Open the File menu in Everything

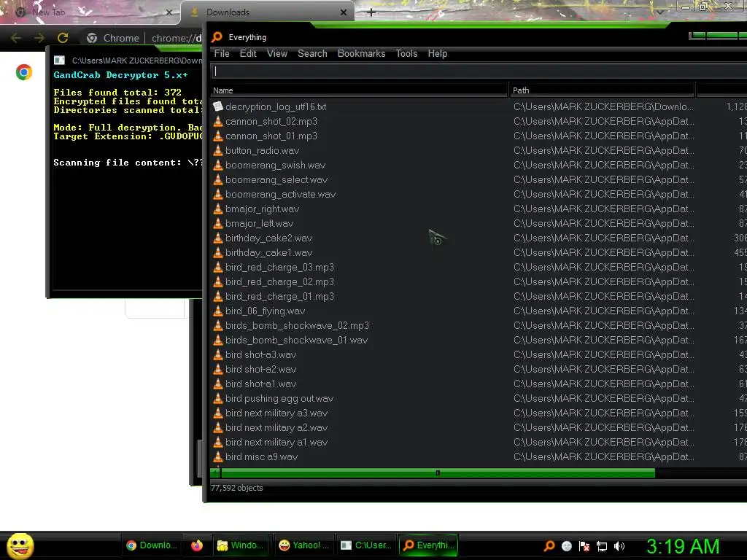(222, 54)
